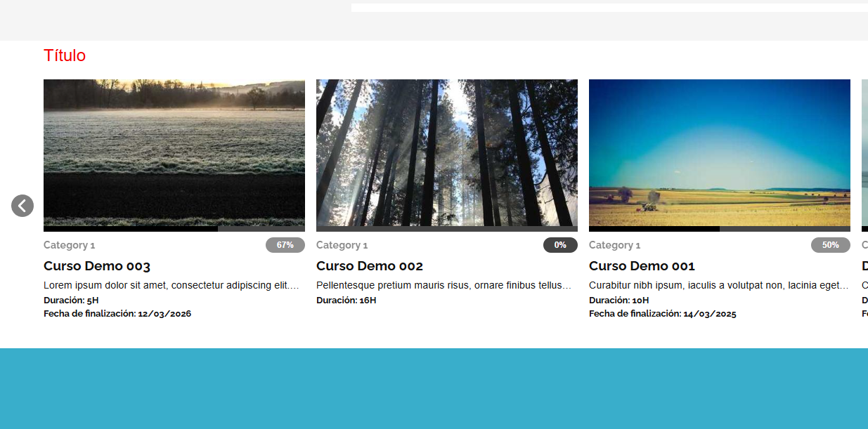Click the progress bar under Curso Demo 002 image
868x429 pixels.
point(447,229)
